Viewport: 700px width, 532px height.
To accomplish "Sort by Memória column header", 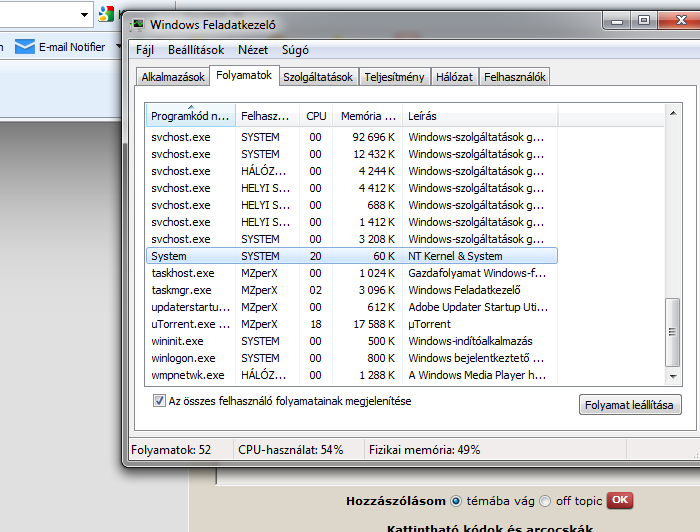I will tap(367, 116).
